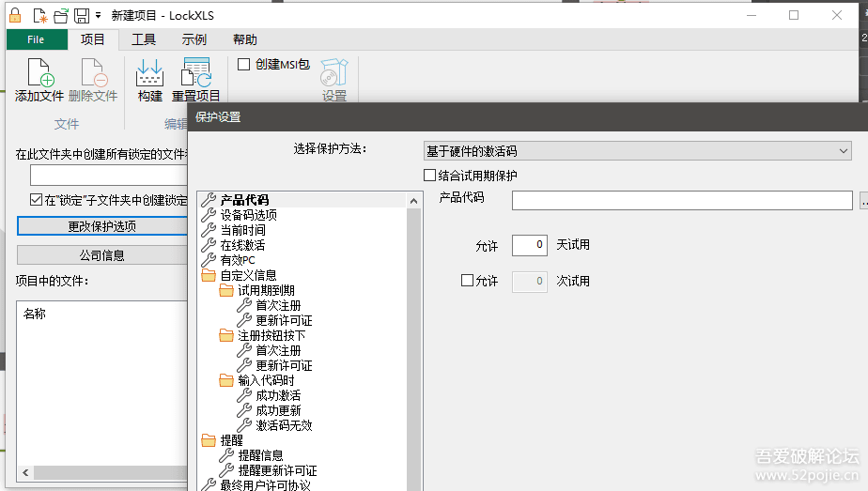Click the 添加文件 add file icon
868x491 pixels.
39,73
